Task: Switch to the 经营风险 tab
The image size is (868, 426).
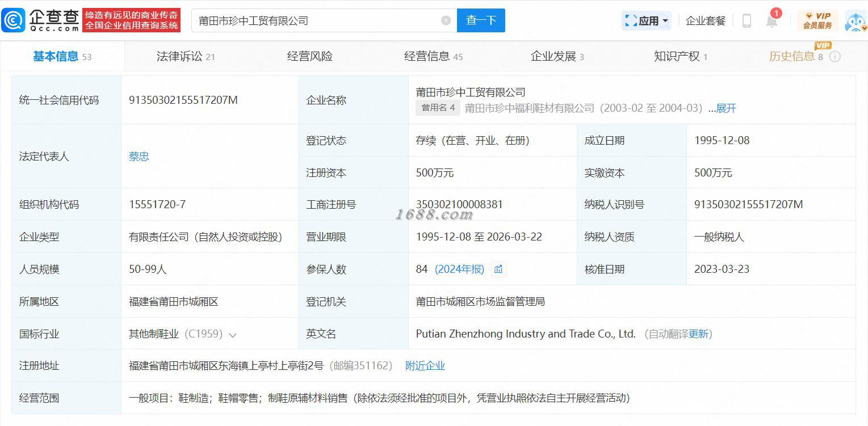Action: click(x=310, y=56)
